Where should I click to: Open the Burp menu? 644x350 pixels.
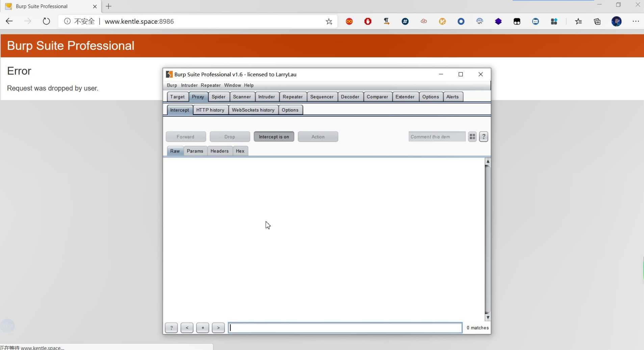172,85
